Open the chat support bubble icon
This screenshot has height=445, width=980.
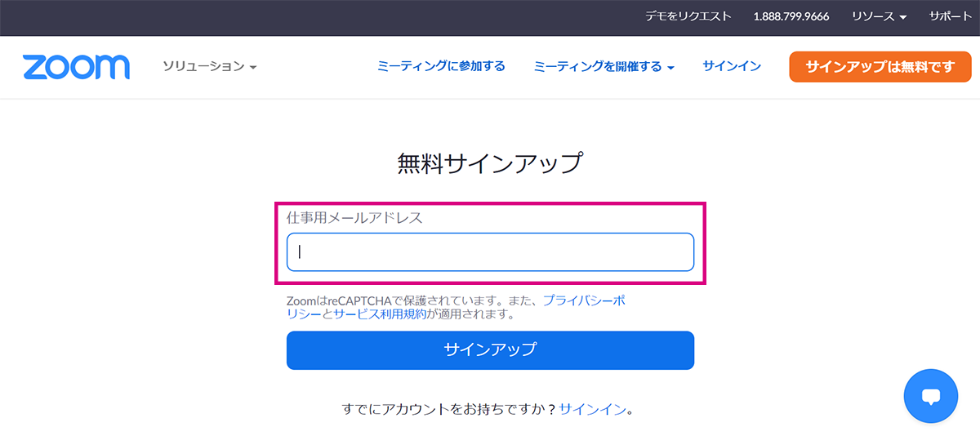click(930, 396)
